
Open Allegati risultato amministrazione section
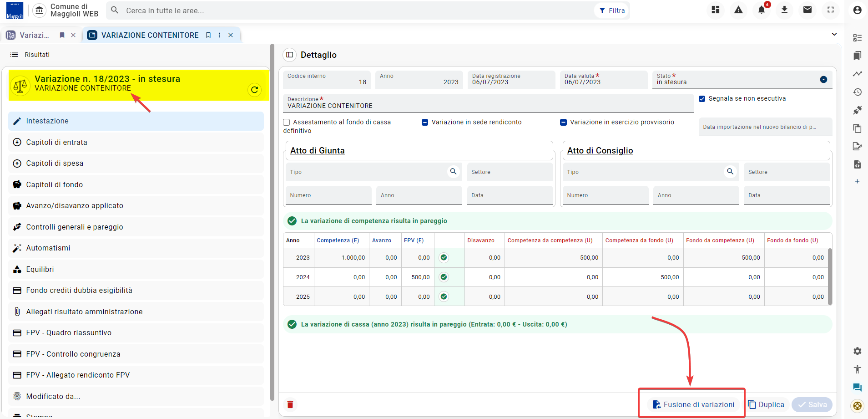(x=136, y=312)
